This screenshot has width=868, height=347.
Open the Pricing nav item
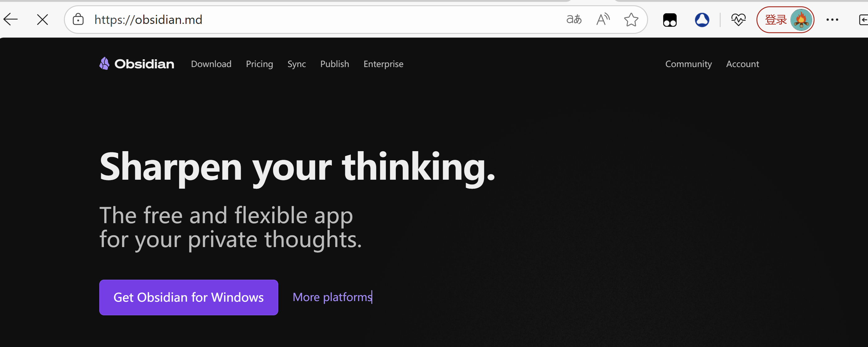259,64
